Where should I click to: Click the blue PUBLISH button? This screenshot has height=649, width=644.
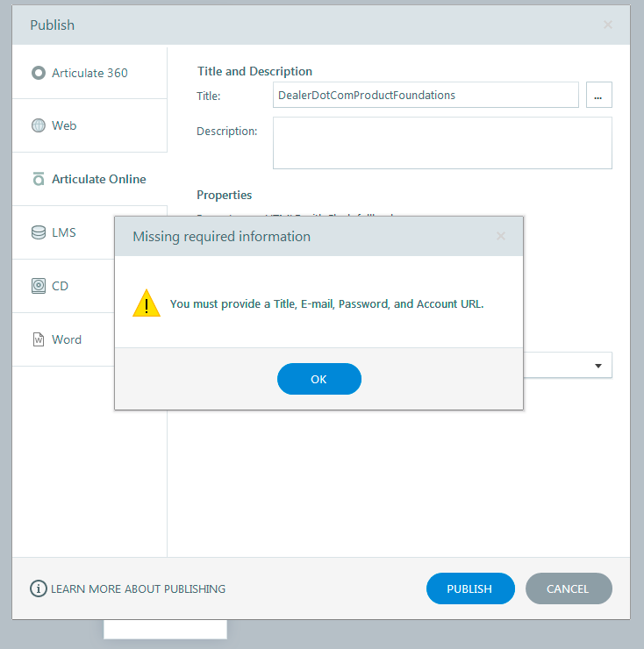[469, 588]
